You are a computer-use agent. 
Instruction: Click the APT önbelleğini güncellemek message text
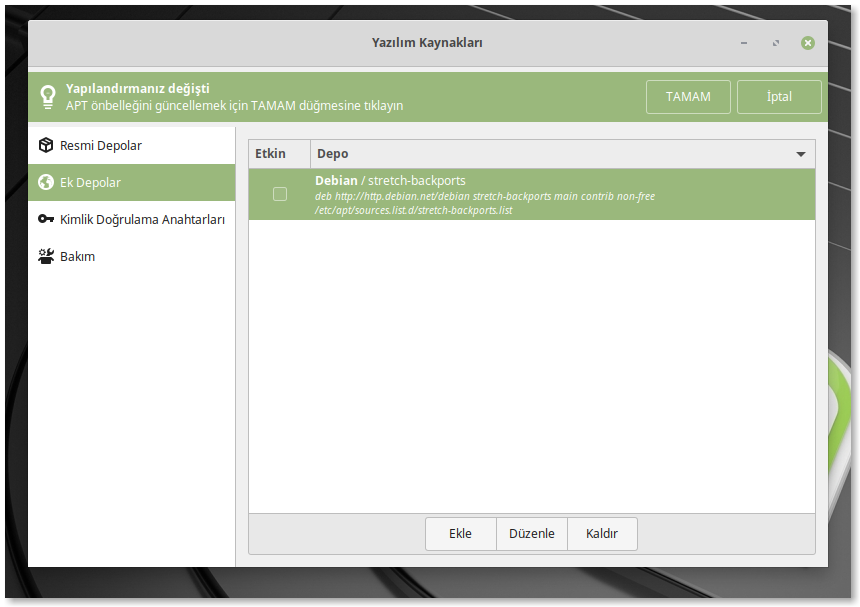(x=234, y=106)
